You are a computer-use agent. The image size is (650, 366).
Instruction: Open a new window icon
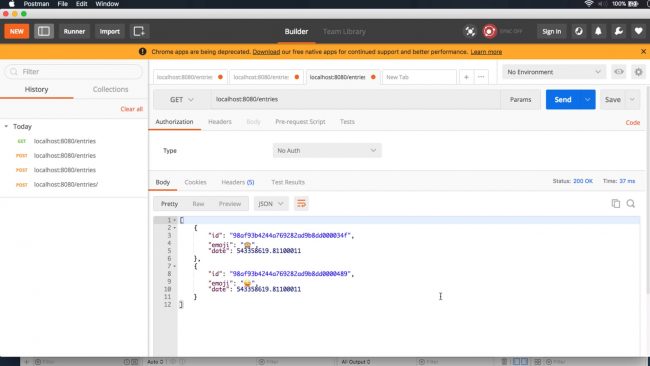click(139, 32)
